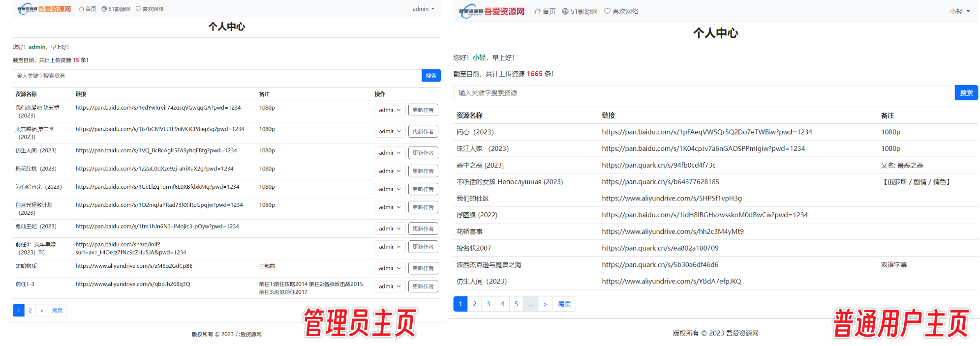This screenshot has height=346, width=980.
Task: Click 更新作者 button for 我们恋爱吧 第五季
Action: pyautogui.click(x=423, y=110)
